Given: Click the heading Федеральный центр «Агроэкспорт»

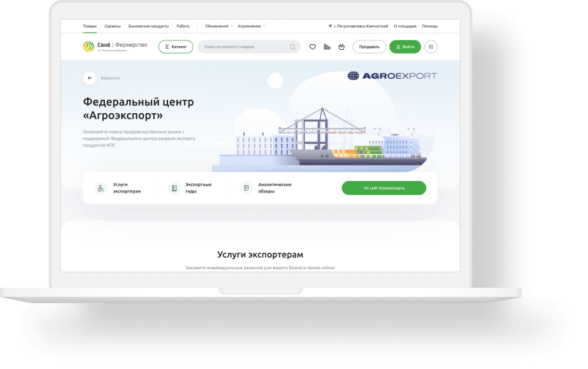Looking at the screenshot, I should point(139,109).
